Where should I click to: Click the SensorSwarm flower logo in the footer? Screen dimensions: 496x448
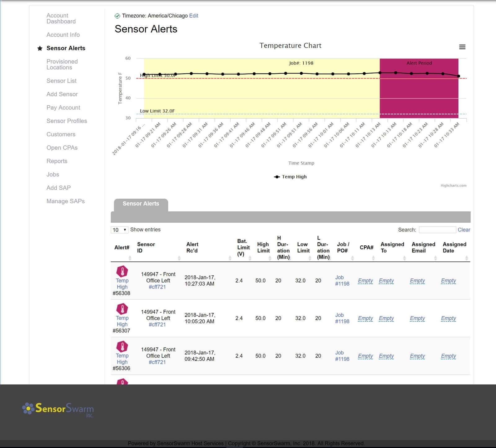click(x=28, y=409)
